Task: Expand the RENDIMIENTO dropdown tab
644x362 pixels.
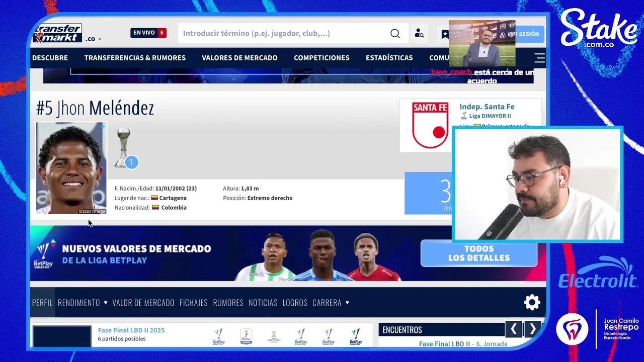Action: [83, 303]
